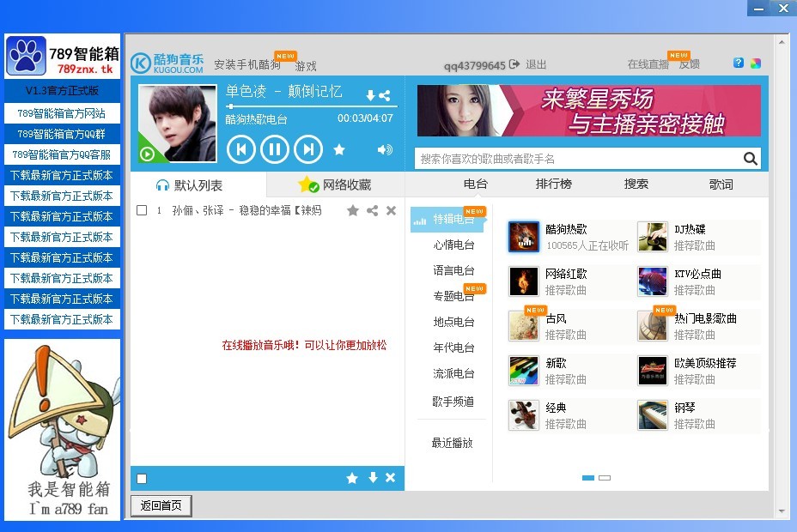797x532 pixels.
Task: Pause the current song
Action: click(x=275, y=149)
